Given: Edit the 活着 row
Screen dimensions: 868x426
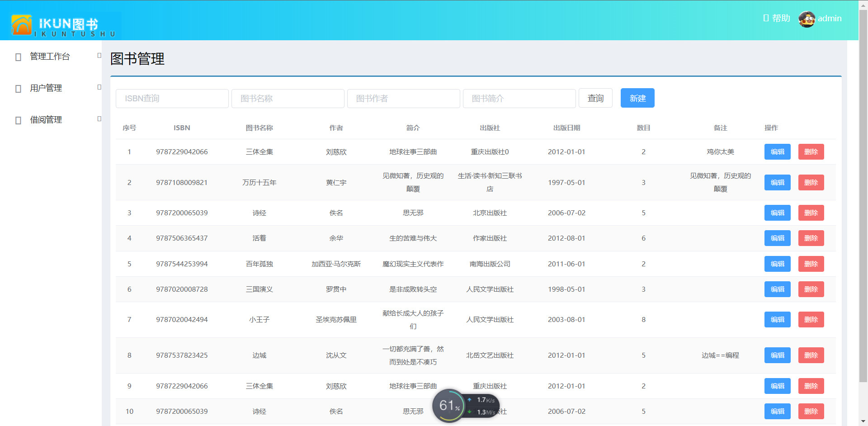Looking at the screenshot, I should (777, 238).
